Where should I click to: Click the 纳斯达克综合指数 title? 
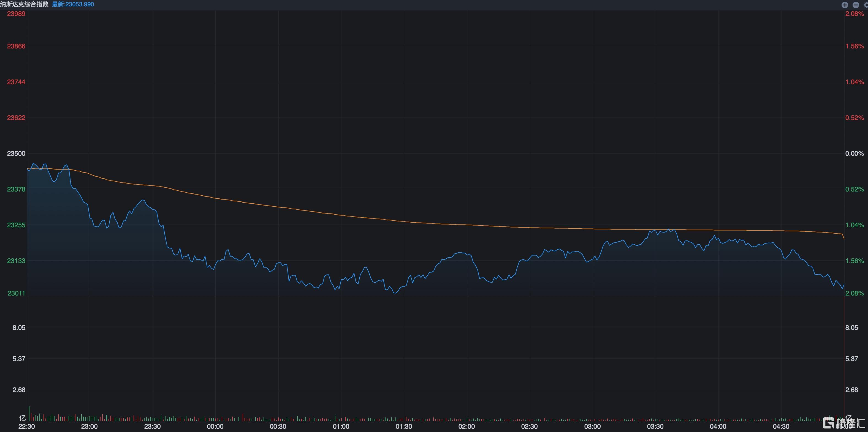[24, 4]
